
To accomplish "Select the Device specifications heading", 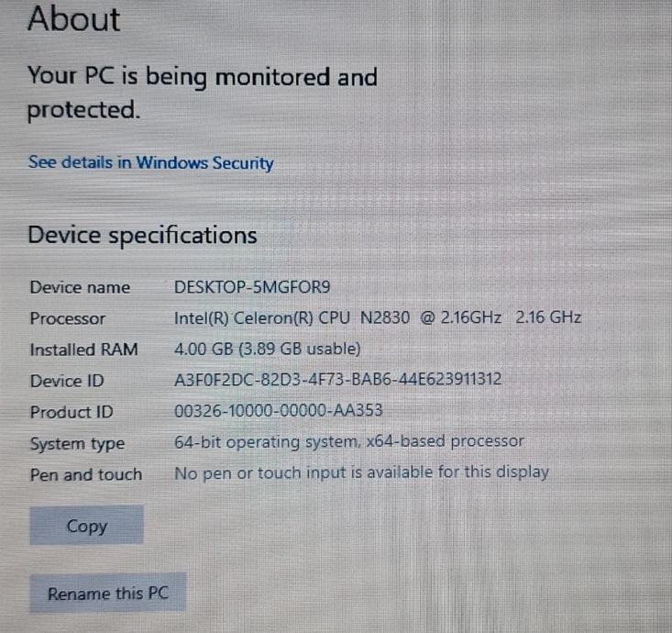I will 142,236.
